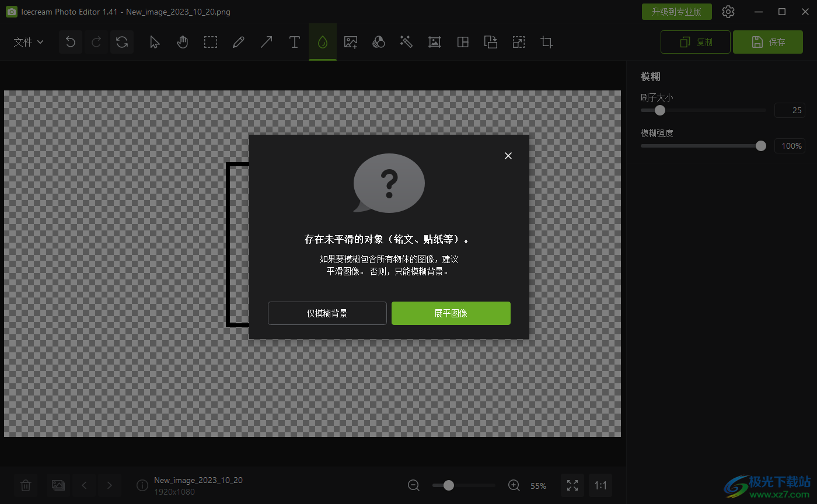Click the file name New_image_2023_10_20

click(x=198, y=481)
